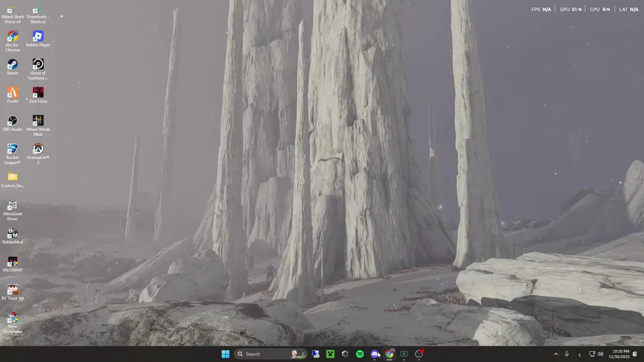Select the Overwatch 2 desktop shortcut
Viewport: 644px width, 362px height.
coord(38,154)
